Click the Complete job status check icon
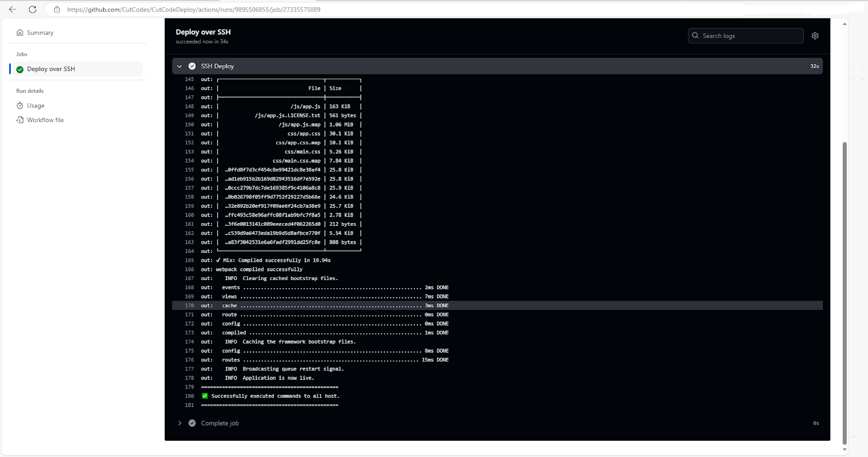The width and height of the screenshot is (868, 457). click(192, 423)
